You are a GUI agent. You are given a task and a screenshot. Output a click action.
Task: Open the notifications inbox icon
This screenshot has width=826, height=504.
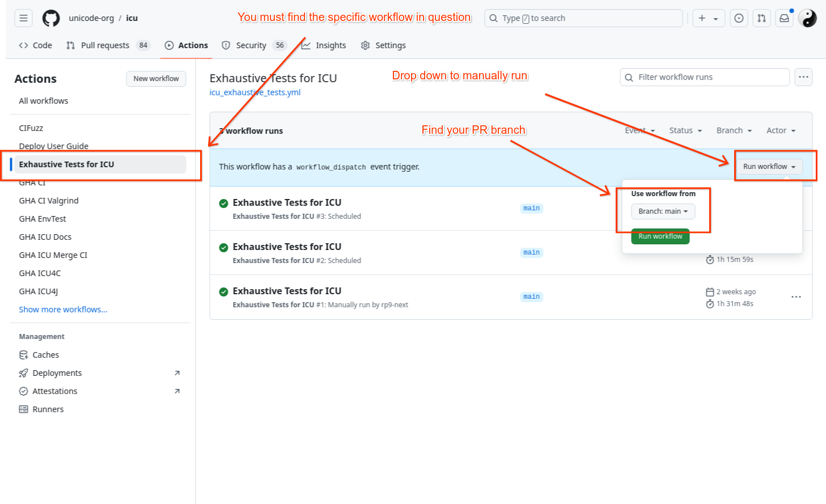(x=784, y=18)
